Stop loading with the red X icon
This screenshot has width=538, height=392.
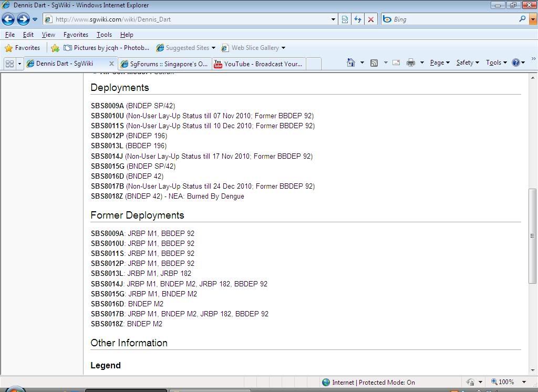371,19
